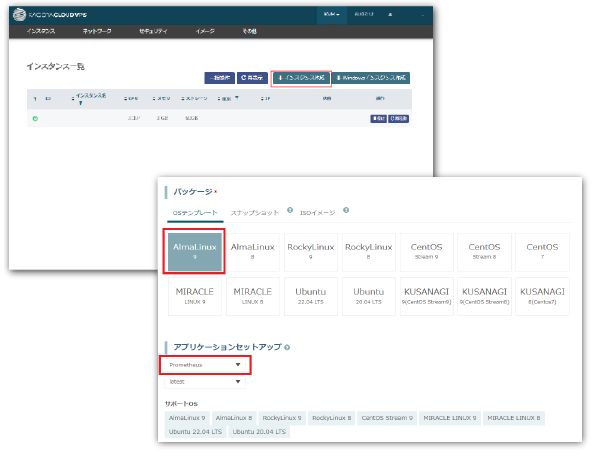600x461 pixels.
Task: Choose the CentOS Stream 9 template
Action: pos(432,248)
